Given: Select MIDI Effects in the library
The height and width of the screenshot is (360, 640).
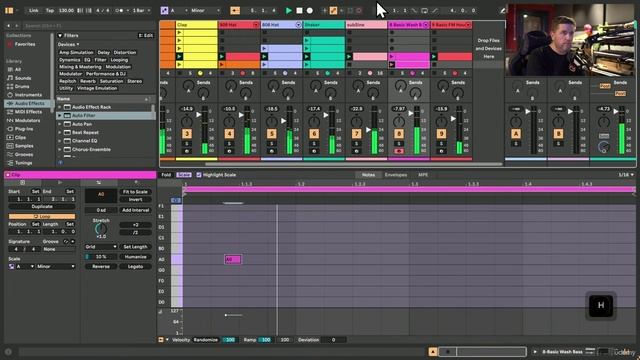Looking at the screenshot, I should tap(28, 112).
